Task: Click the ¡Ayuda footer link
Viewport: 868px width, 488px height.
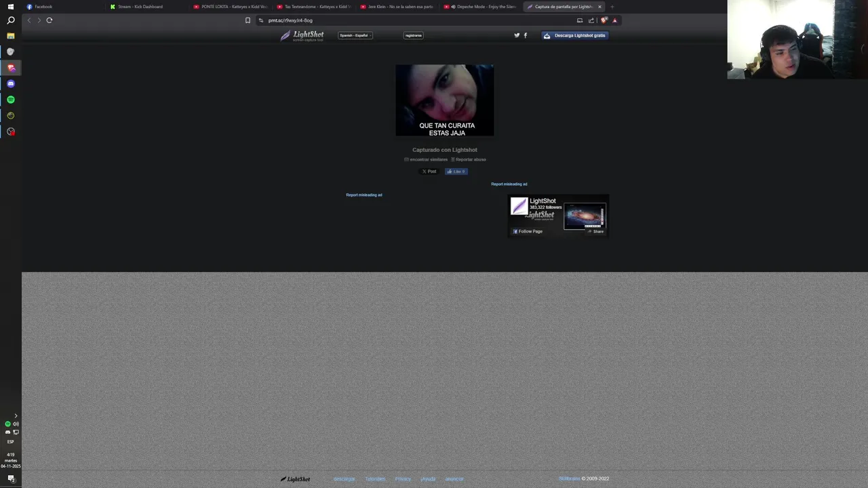Action: (x=428, y=479)
